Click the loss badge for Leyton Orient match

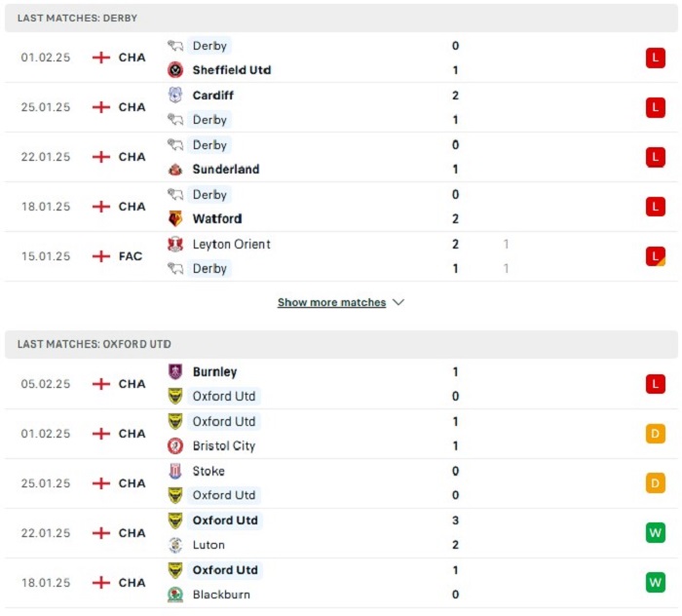click(656, 256)
